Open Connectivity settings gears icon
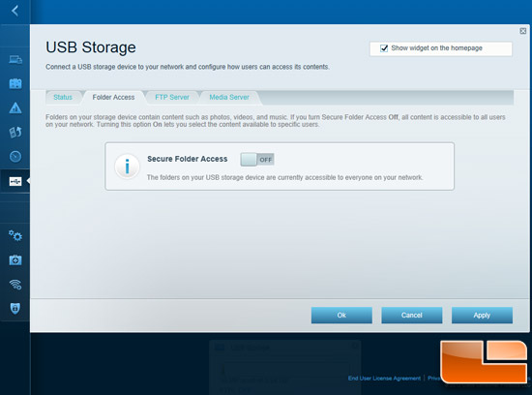This screenshot has height=395, width=532. (x=15, y=235)
